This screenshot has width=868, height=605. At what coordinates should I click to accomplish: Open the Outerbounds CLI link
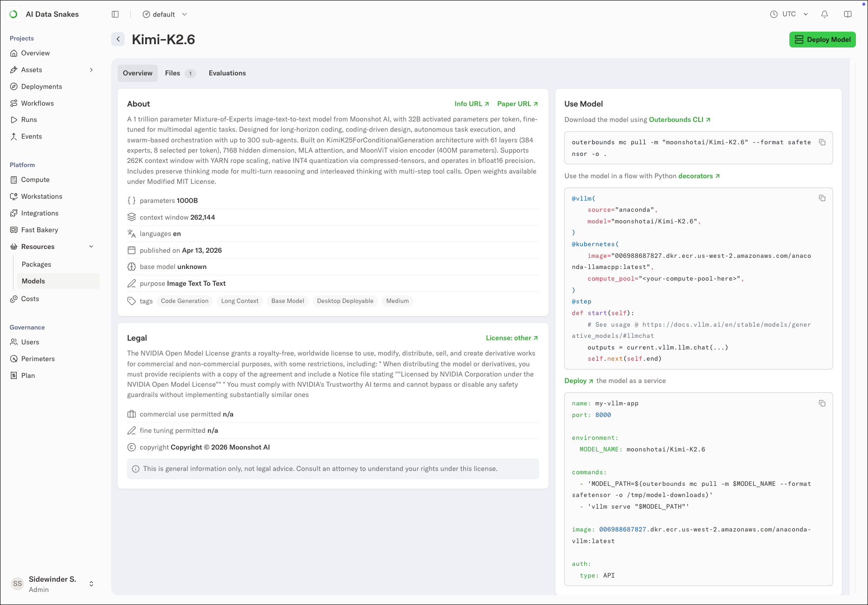[680, 120]
